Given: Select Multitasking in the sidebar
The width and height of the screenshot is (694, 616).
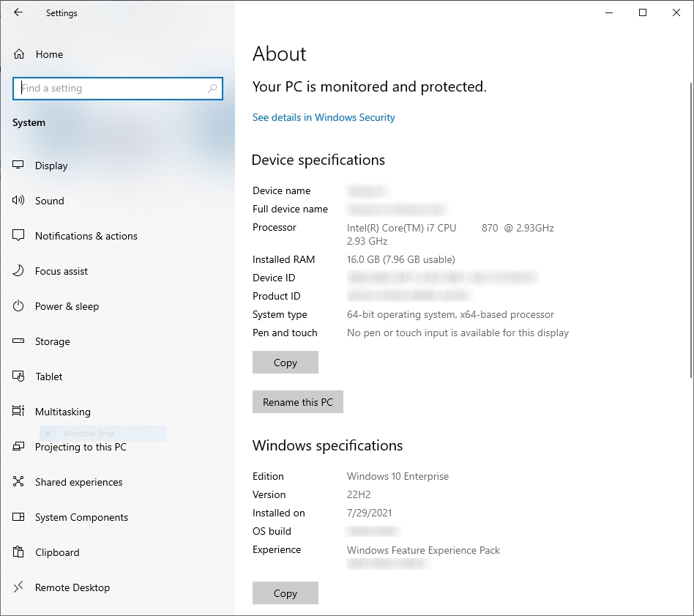Looking at the screenshot, I should tap(63, 412).
